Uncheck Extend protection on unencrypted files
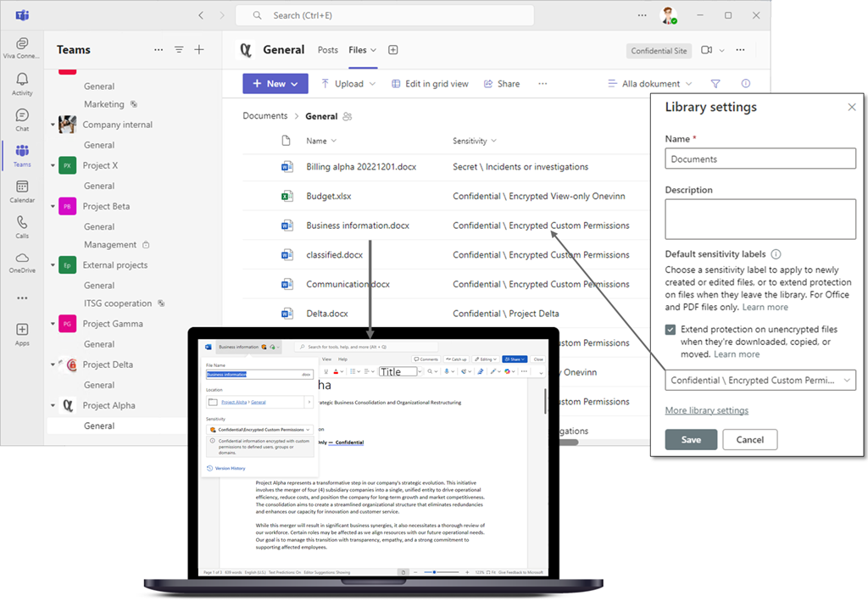The image size is (868, 601). 671,330
